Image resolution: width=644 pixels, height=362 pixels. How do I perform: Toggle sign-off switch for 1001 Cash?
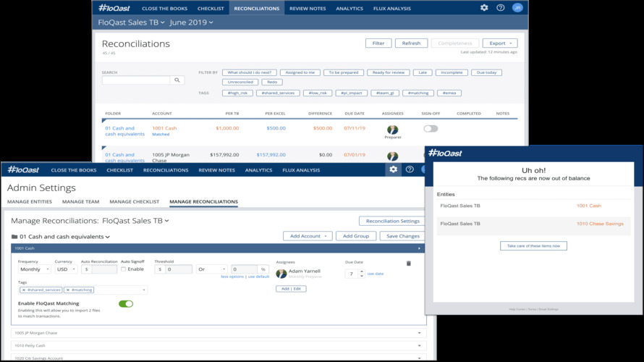pyautogui.click(x=431, y=129)
